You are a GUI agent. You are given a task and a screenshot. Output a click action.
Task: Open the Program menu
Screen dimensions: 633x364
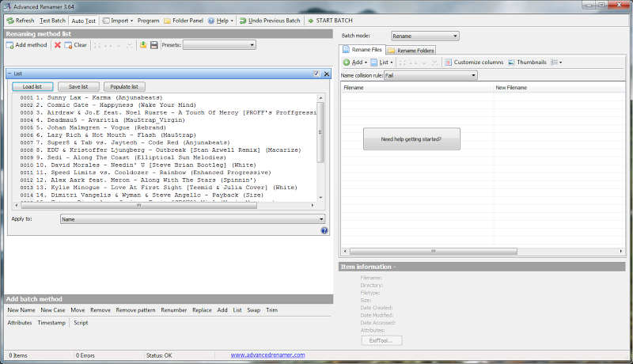148,21
